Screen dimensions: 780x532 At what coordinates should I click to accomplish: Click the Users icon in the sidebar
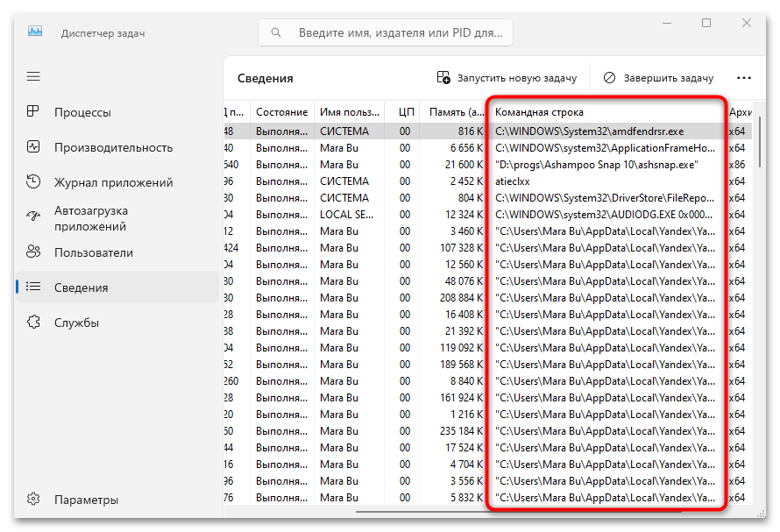pos(32,252)
